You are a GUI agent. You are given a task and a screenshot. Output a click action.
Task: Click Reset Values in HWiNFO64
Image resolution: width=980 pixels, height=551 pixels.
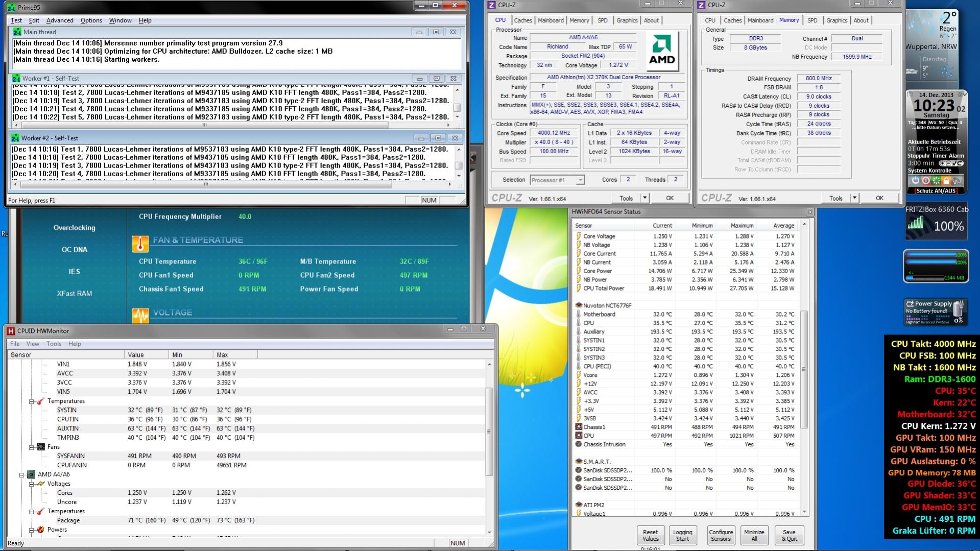click(x=650, y=535)
